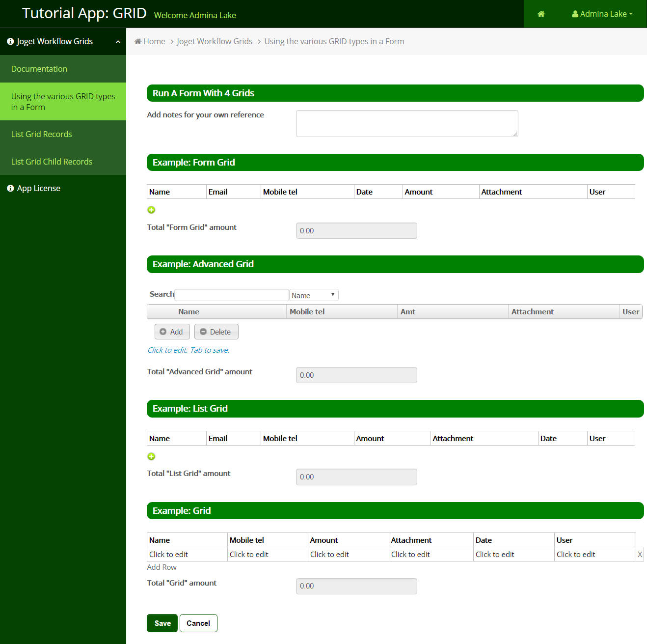This screenshot has width=647, height=644.
Task: Open List Grid Records page
Action: pos(42,134)
